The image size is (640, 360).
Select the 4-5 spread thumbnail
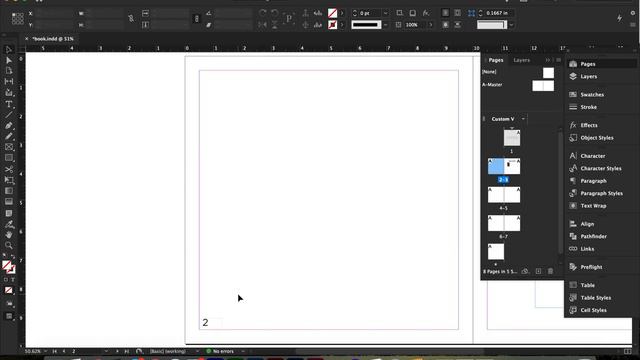(504, 195)
